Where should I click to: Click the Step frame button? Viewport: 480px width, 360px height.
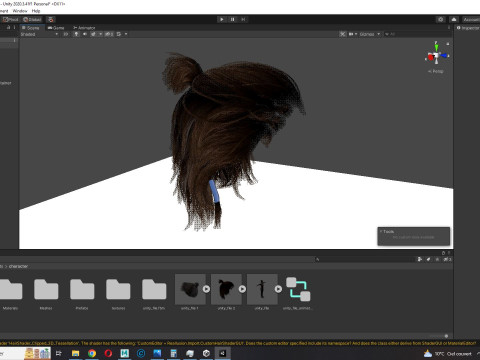pyautogui.click(x=243, y=19)
